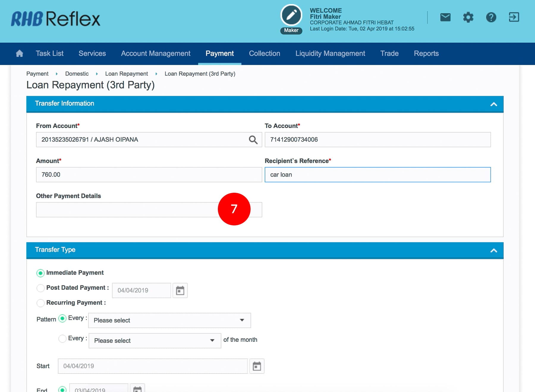Choose the Post Dated Payment option

40,288
